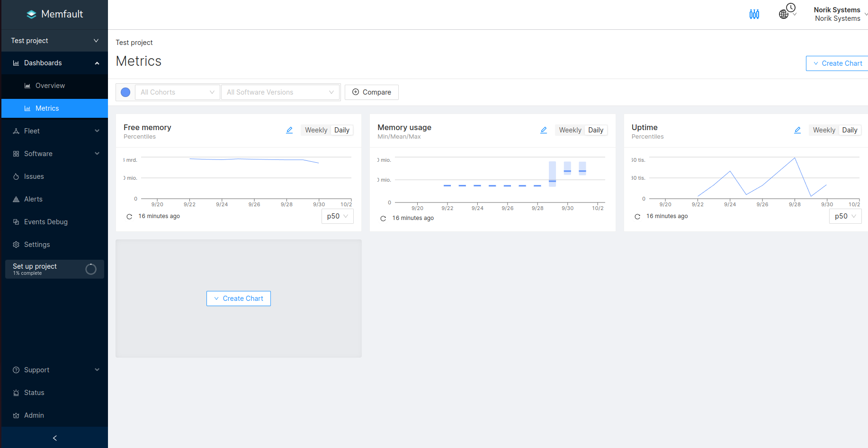This screenshot has height=448, width=868.
Task: Edit the Uptime chart
Action: pos(797,130)
